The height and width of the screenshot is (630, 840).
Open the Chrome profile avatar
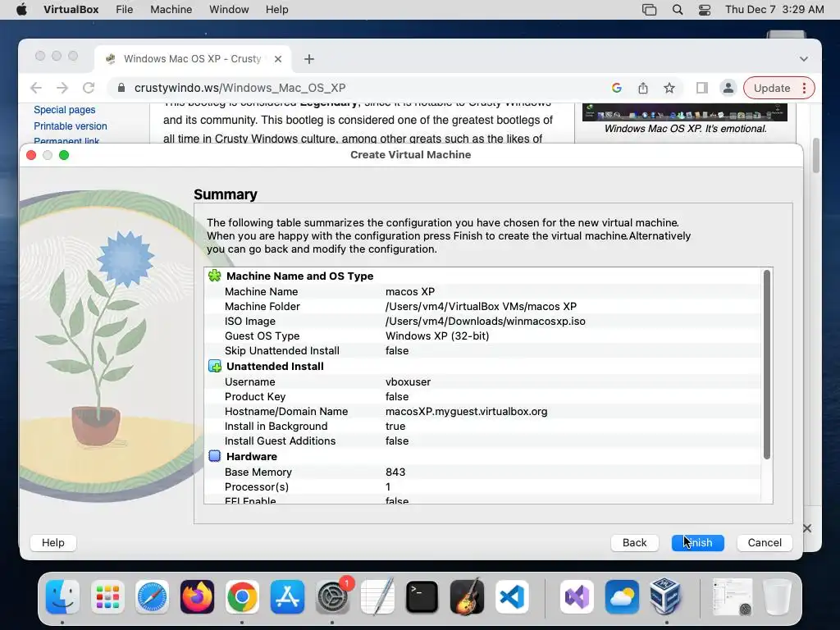point(728,88)
